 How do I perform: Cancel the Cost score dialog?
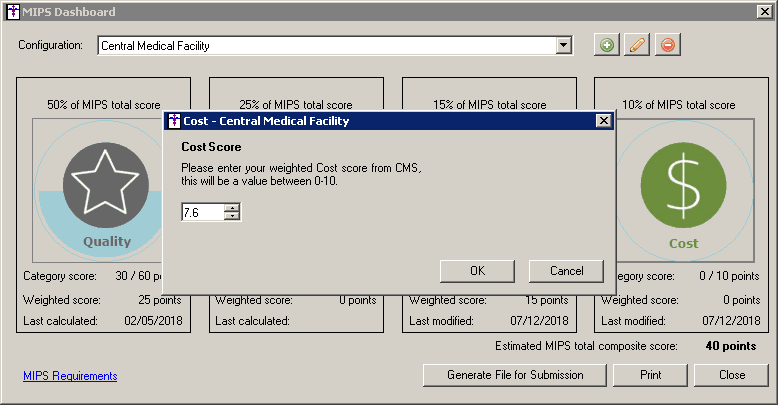(x=565, y=271)
